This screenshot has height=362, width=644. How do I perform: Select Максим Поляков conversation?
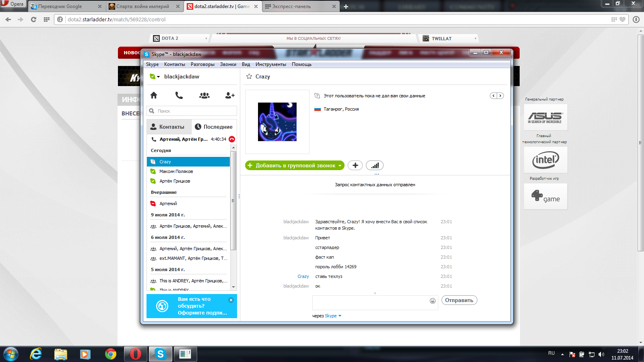coord(188,171)
